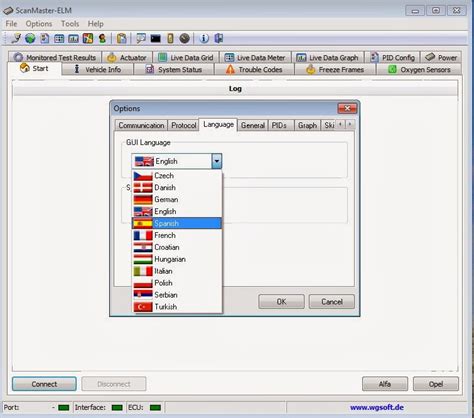Confirm Options dialog with OK

coord(281,302)
